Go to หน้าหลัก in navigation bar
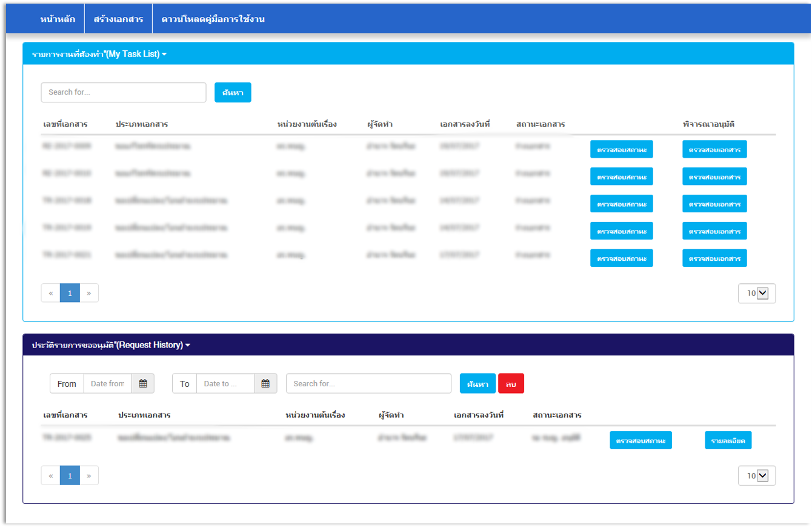 (x=58, y=19)
